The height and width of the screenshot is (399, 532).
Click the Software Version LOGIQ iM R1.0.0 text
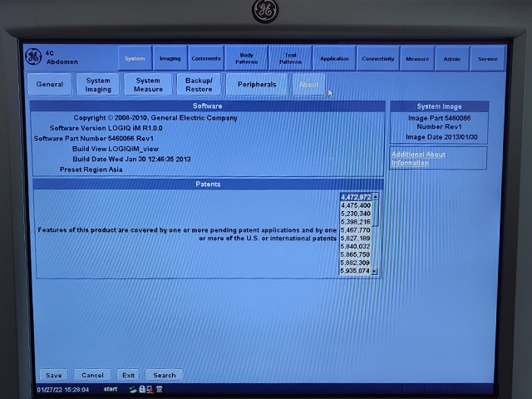106,128
